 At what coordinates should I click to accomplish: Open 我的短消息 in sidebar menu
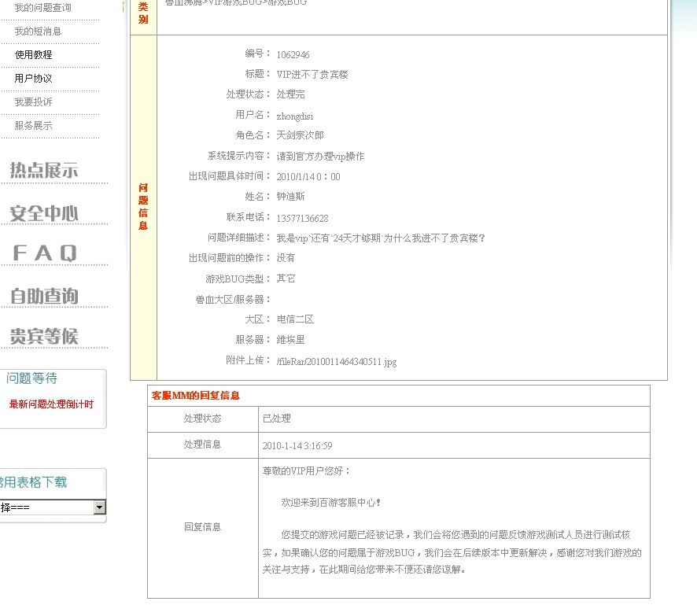click(x=38, y=31)
